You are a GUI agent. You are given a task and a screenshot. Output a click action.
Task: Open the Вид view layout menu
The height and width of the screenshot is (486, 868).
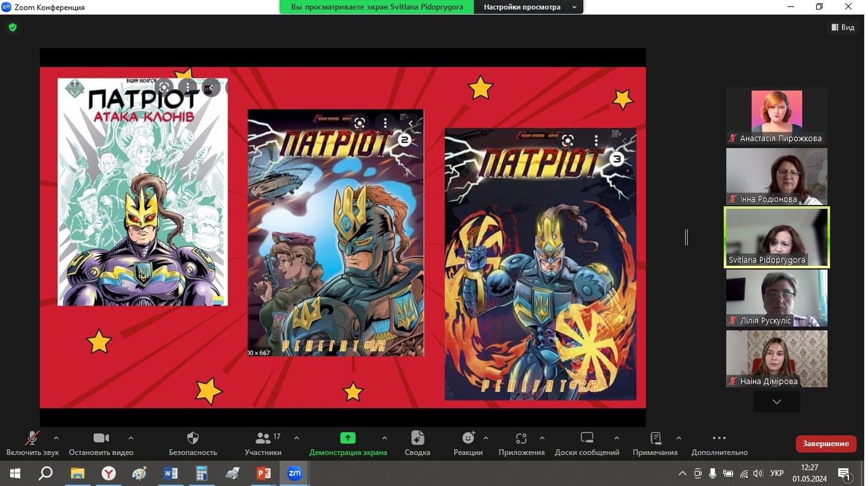843,27
